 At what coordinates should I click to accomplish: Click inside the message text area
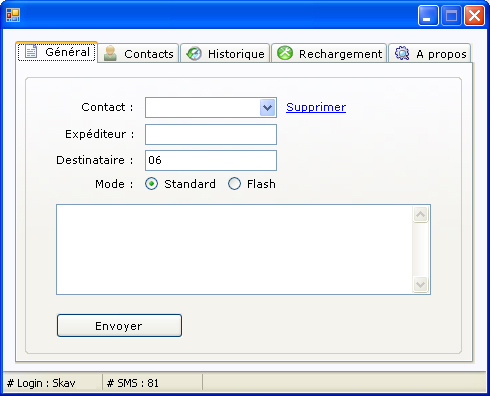234,250
